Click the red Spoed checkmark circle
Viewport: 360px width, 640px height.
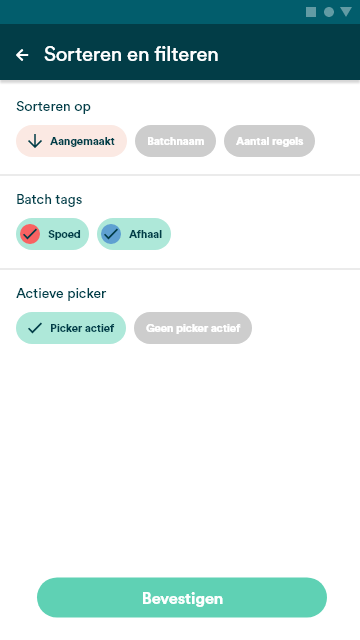[x=30, y=234]
